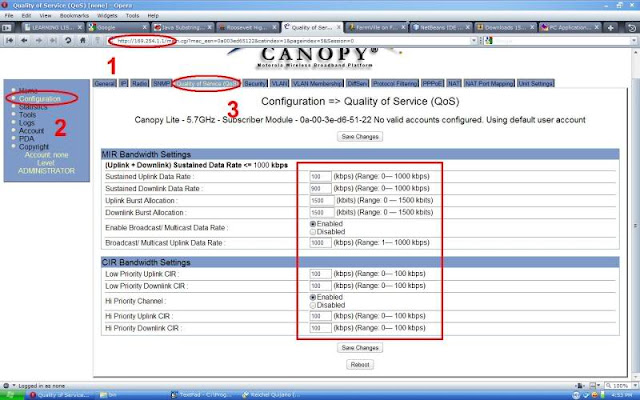The width and height of the screenshot is (640, 400).
Task: Open the NAT Port Mapping tab
Action: 489,83
